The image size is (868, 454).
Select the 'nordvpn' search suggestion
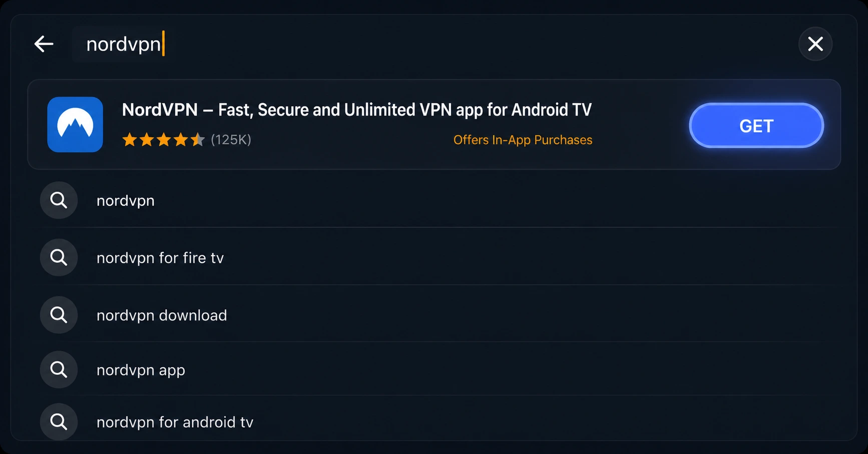coord(125,200)
